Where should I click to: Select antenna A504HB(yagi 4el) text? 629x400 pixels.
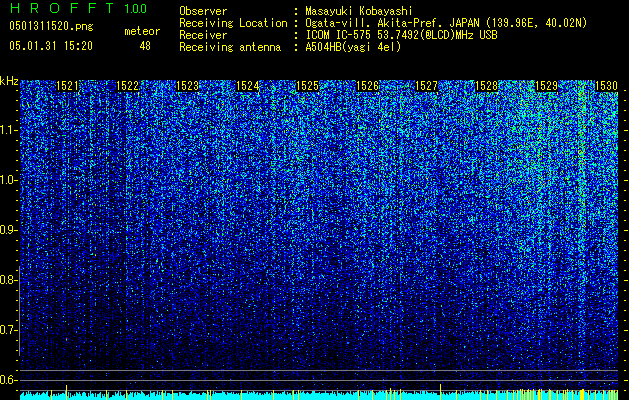pyautogui.click(x=353, y=47)
